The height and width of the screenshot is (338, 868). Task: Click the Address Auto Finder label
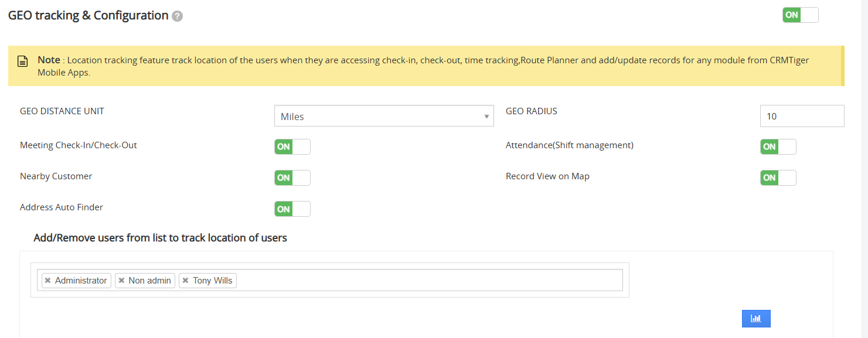[x=62, y=207]
